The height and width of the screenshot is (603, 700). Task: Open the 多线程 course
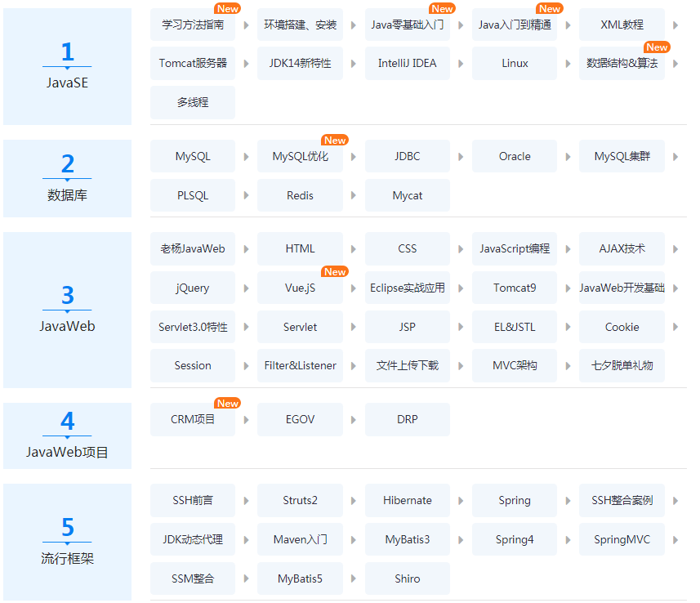[x=193, y=103]
